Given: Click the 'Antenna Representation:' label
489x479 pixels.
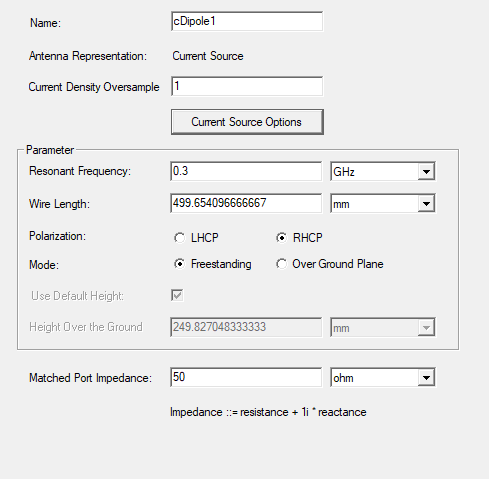Looking at the screenshot, I should (x=88, y=56).
